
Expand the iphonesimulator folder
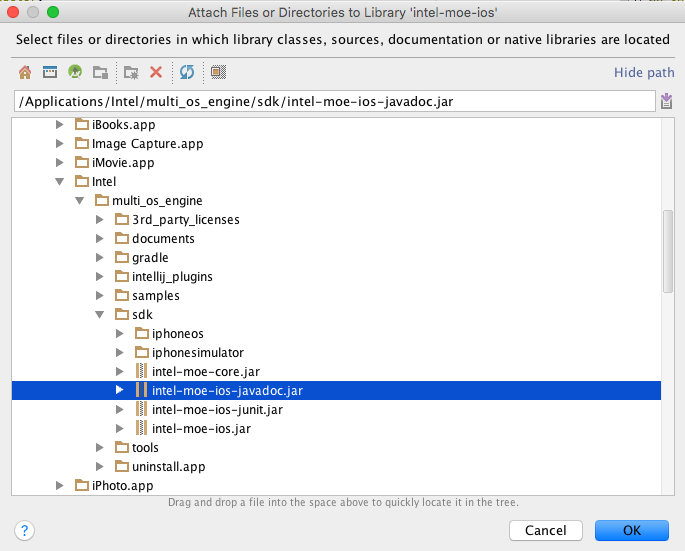pos(120,353)
